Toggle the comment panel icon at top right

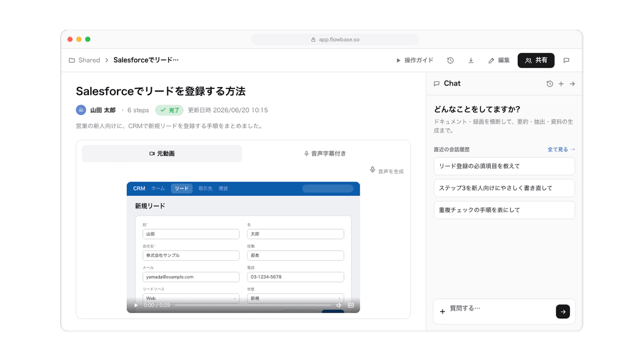click(x=566, y=60)
